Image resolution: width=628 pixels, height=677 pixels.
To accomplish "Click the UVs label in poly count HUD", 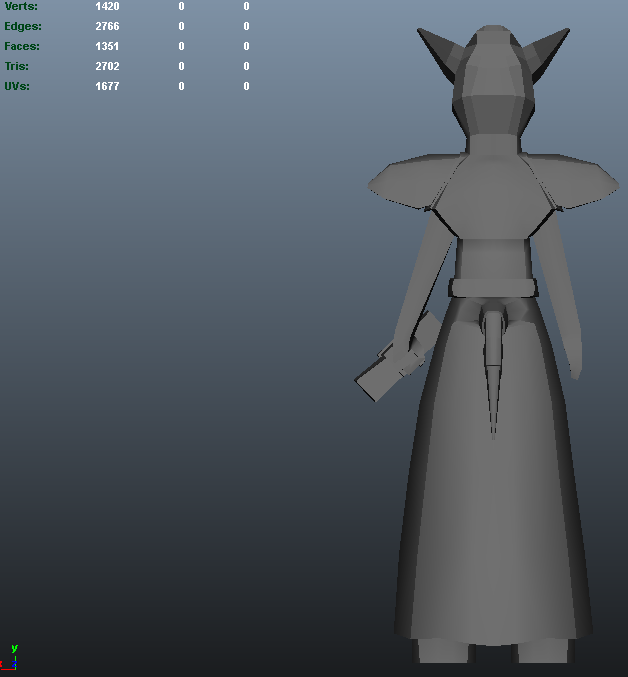I will pos(17,86).
